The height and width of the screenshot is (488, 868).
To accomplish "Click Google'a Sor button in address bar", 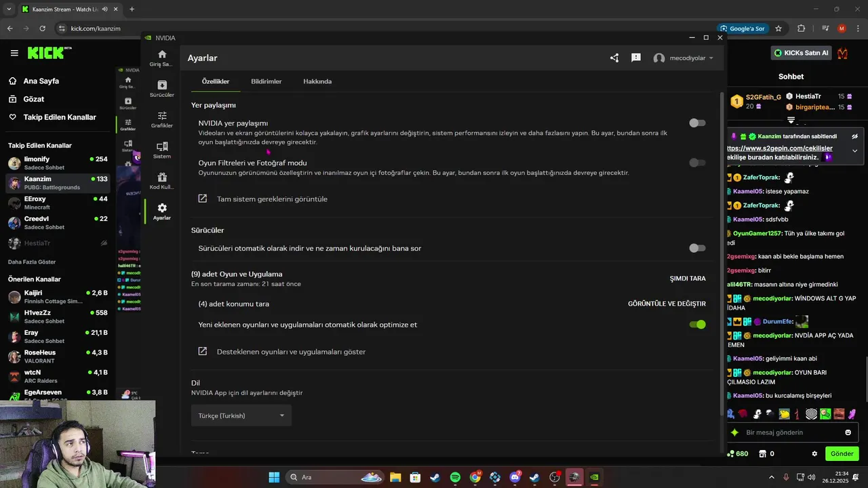I will pyautogui.click(x=743, y=28).
